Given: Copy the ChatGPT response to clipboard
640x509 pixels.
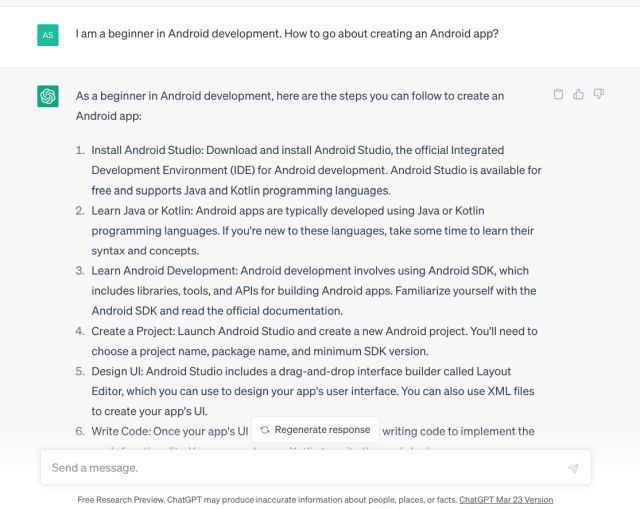Looking at the screenshot, I should coord(559,95).
